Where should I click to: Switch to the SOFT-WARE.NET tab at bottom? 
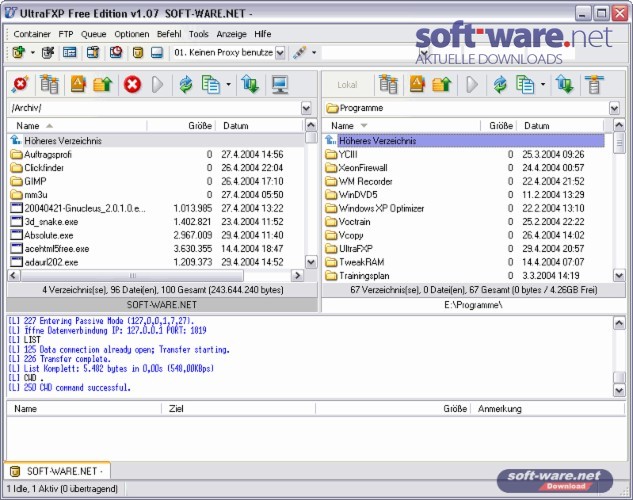click(57, 471)
